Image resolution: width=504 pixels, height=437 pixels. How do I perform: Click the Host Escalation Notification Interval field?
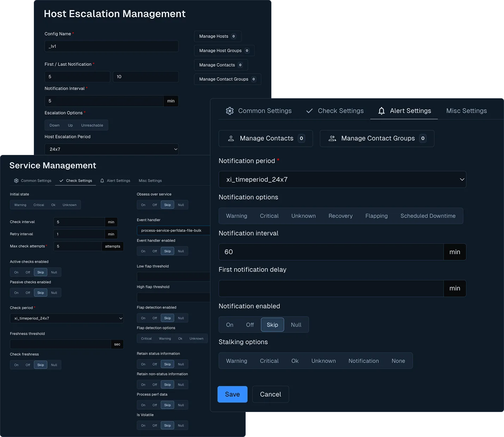point(104,101)
